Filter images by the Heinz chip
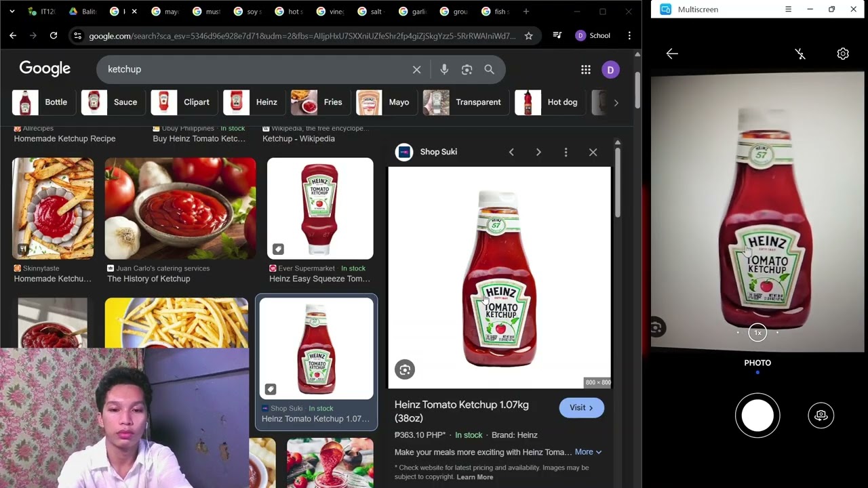 (x=254, y=102)
